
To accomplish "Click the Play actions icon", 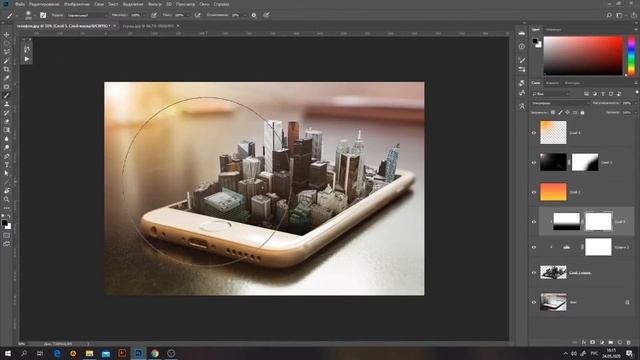I will [x=27, y=59].
